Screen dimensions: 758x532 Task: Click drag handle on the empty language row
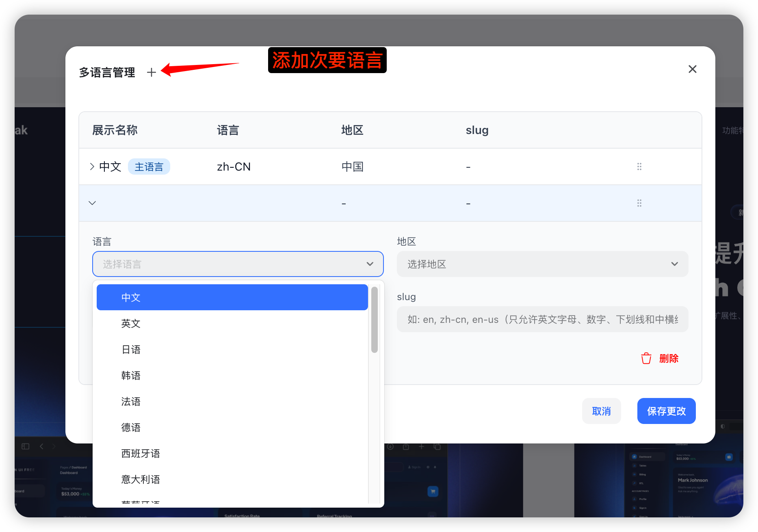click(x=639, y=203)
